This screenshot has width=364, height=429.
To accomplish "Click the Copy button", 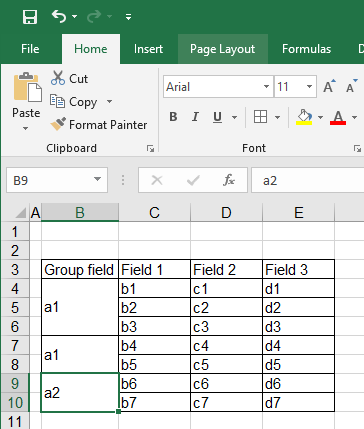I will (74, 102).
